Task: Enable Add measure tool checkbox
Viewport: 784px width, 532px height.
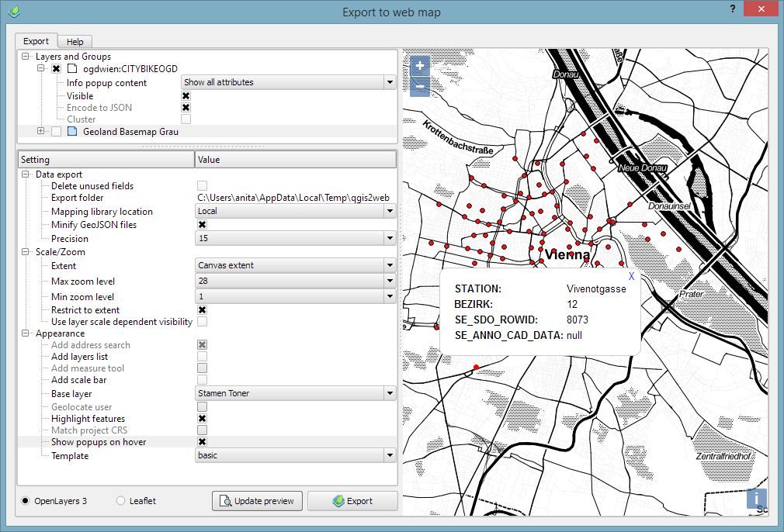Action: point(202,368)
